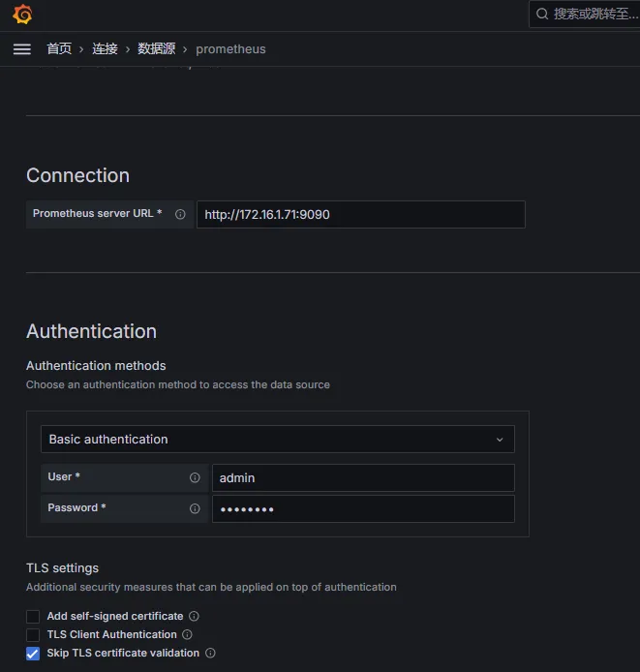Enable Add self-signed certificate checkbox

[33, 616]
